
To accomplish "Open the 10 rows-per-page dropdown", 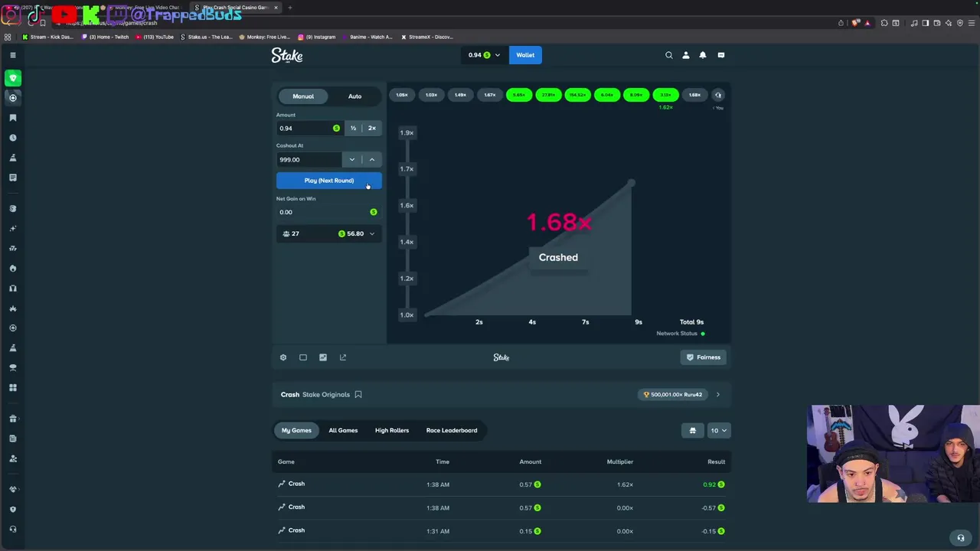I will 718,430.
